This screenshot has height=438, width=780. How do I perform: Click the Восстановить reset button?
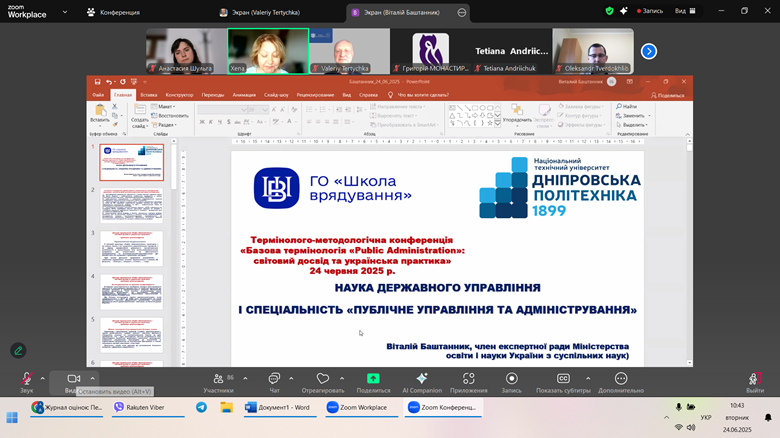pyautogui.click(x=170, y=115)
